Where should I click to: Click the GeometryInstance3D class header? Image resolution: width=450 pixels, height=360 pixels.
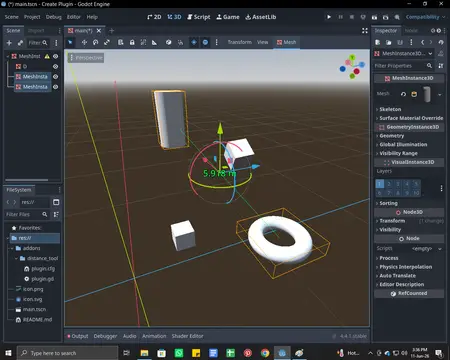(409, 127)
